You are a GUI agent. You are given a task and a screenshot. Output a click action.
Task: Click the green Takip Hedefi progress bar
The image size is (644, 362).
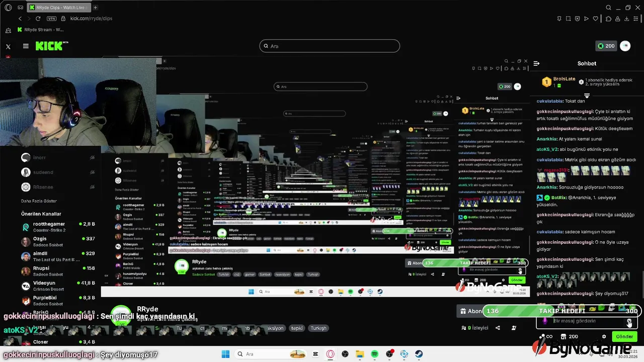(x=561, y=311)
